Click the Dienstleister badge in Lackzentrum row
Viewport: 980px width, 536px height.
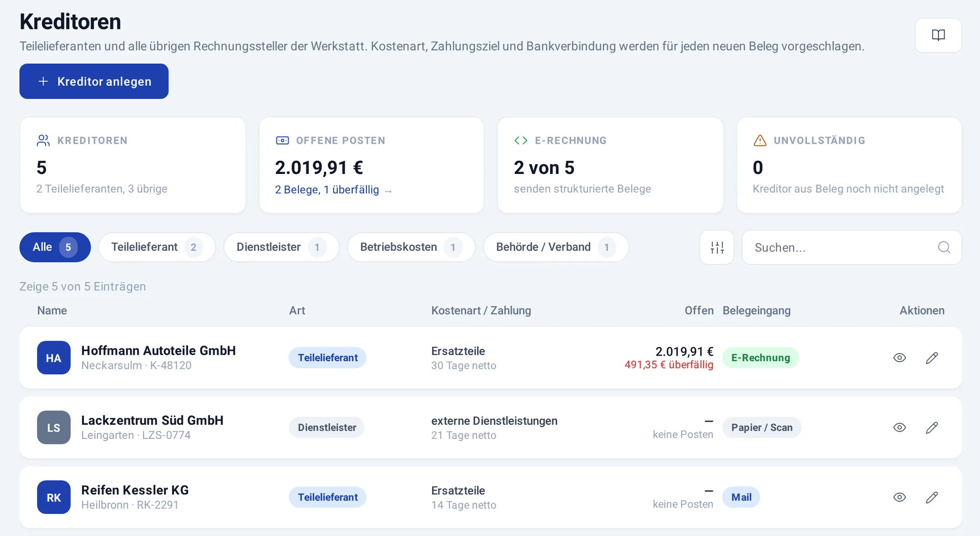(327, 427)
